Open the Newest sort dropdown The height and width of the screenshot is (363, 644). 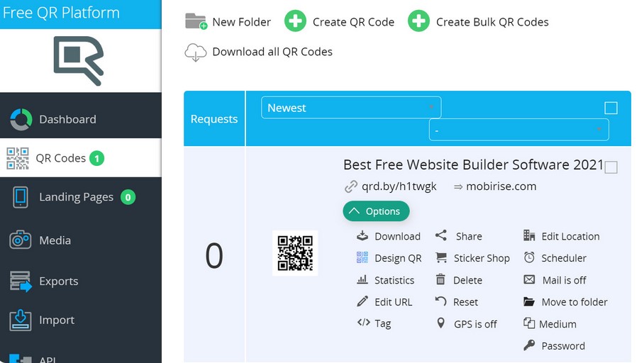351,108
